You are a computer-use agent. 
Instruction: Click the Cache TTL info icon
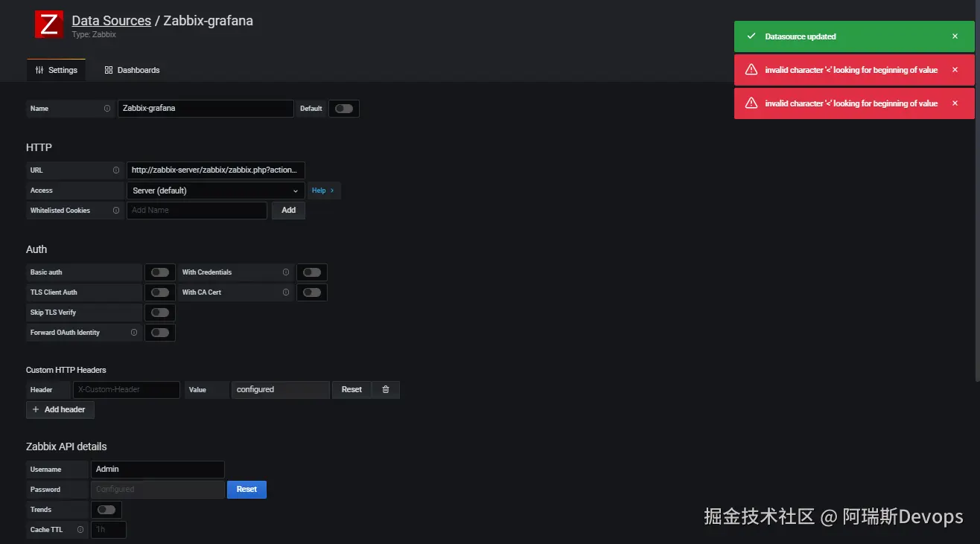click(80, 530)
